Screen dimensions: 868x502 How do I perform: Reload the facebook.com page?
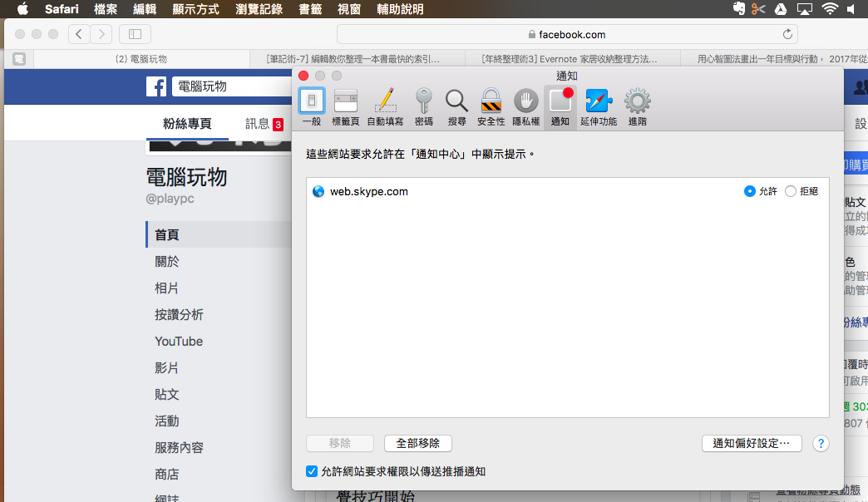[787, 34]
